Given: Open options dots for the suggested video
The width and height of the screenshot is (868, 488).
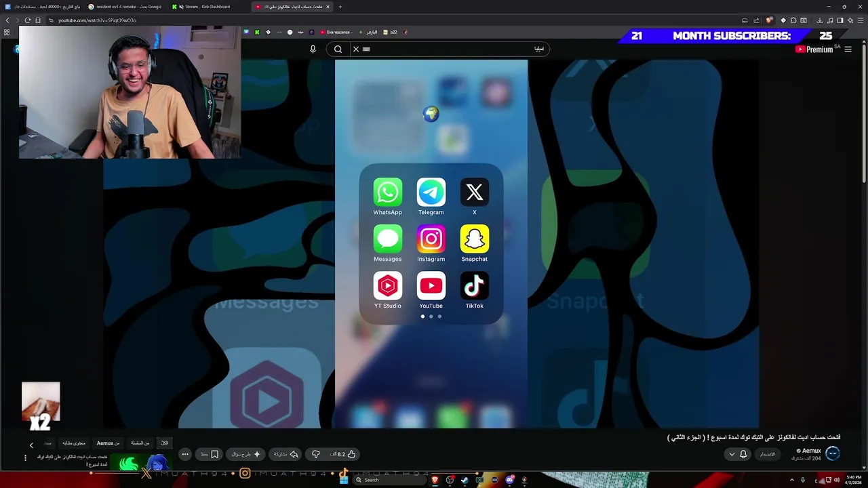Looking at the screenshot, I should 26,458.
